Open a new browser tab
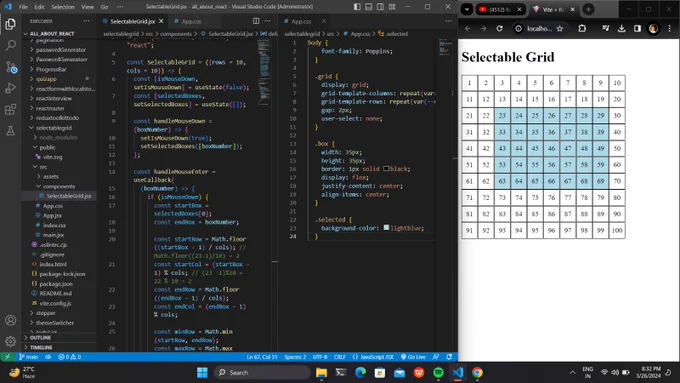This screenshot has height=383, width=680. (588, 9)
